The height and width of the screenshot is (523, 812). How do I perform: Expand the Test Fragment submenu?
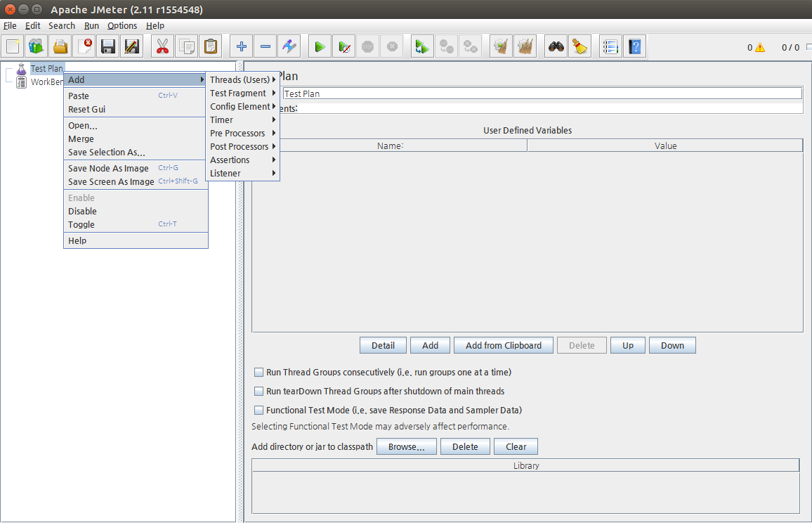click(242, 93)
